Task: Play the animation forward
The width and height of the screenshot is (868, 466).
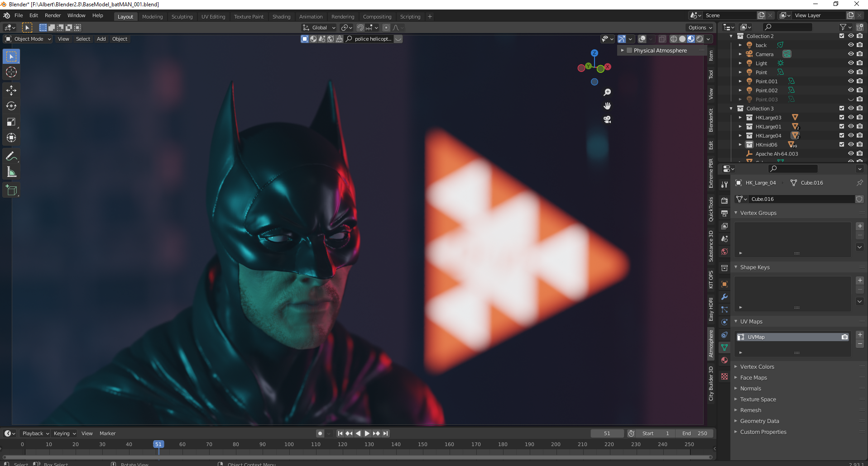Action: tap(367, 433)
